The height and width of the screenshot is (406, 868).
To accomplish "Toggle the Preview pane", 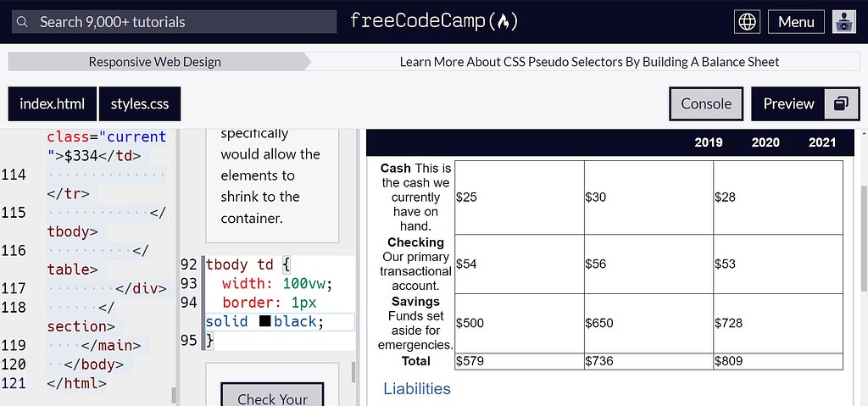I will click(x=788, y=103).
